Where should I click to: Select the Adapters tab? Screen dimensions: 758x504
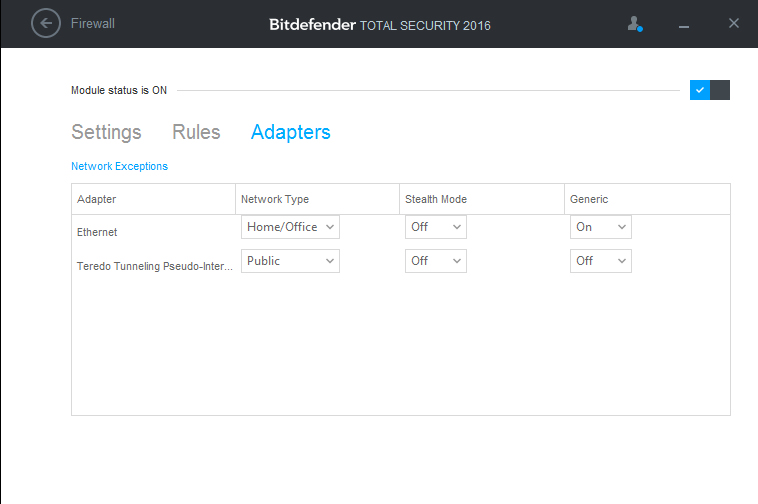[x=291, y=132]
